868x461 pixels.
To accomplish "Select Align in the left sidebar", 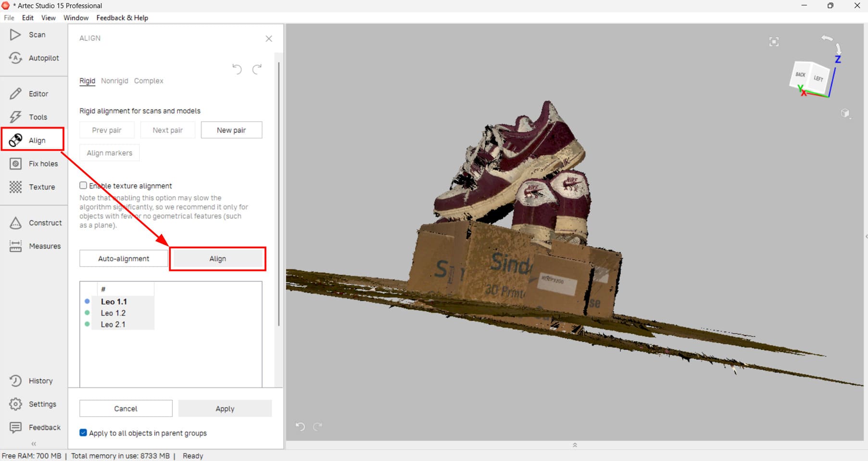I will tap(32, 140).
